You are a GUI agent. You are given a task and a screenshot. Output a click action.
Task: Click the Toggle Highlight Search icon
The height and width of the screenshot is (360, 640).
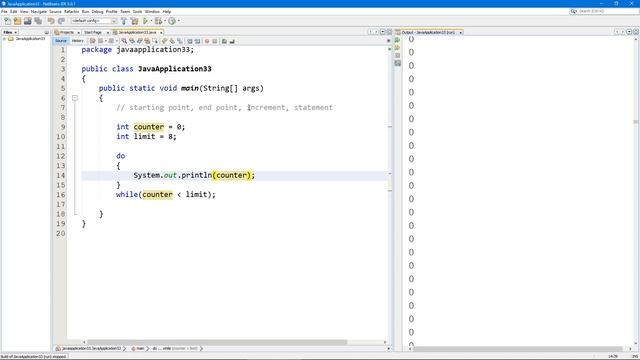(x=147, y=41)
